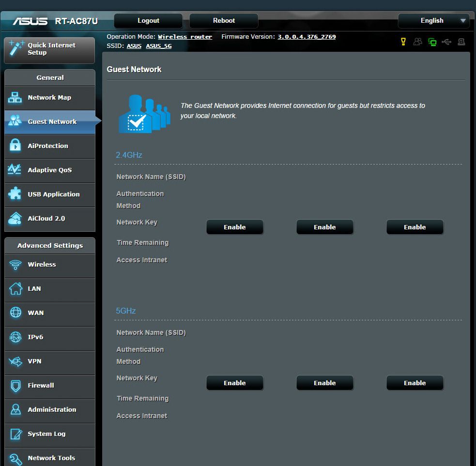Open the Wireless advanced settings page
Viewport: 476px width, 466px height.
pyautogui.click(x=42, y=265)
